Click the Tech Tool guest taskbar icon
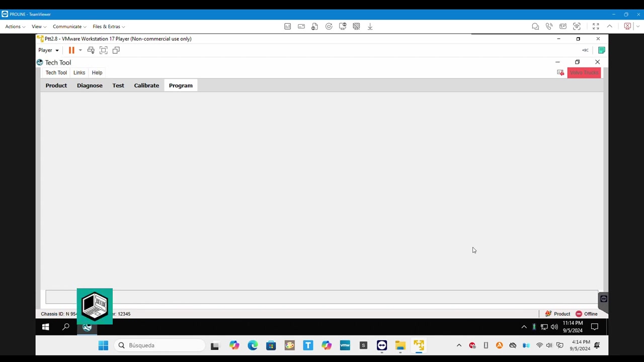Screen dimensions: 644x362 (87, 327)
